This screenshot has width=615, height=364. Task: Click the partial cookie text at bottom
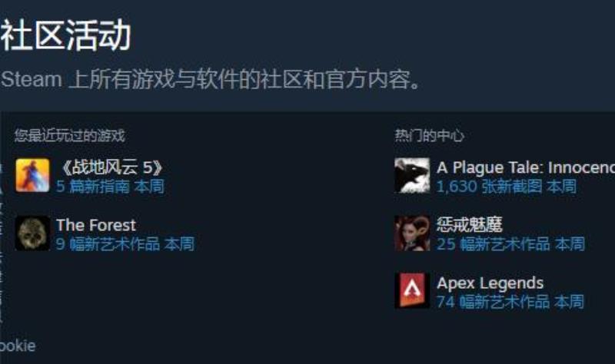point(18,346)
